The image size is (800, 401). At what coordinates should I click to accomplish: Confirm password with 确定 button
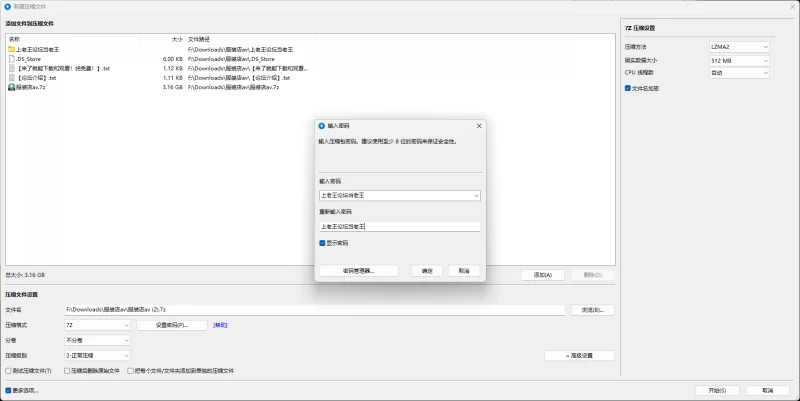(x=427, y=271)
